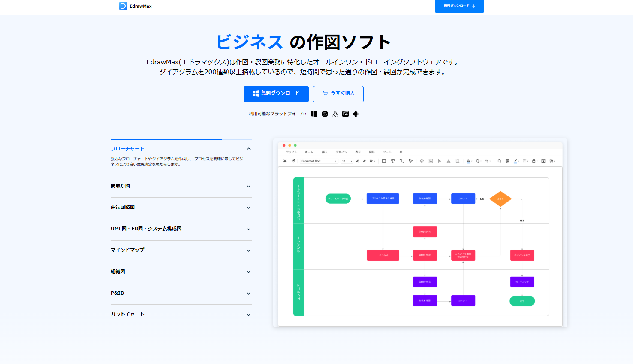Collapse the フローチャート section chevron

[x=249, y=149]
